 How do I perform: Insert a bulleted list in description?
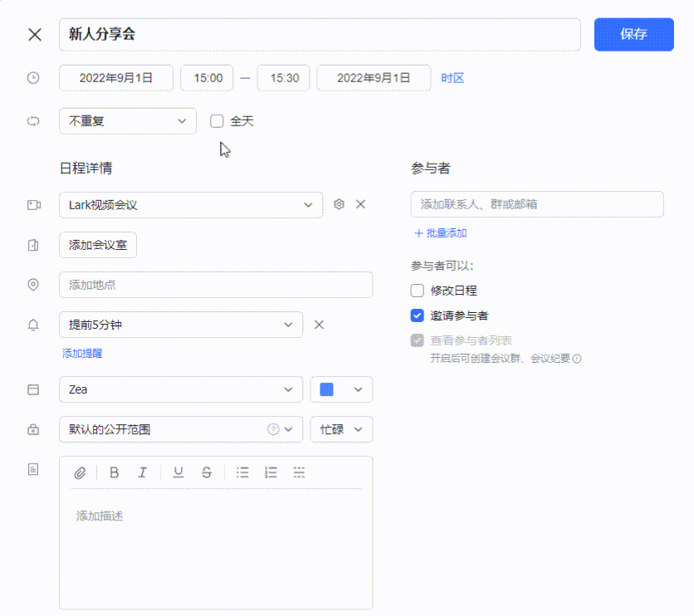[242, 472]
